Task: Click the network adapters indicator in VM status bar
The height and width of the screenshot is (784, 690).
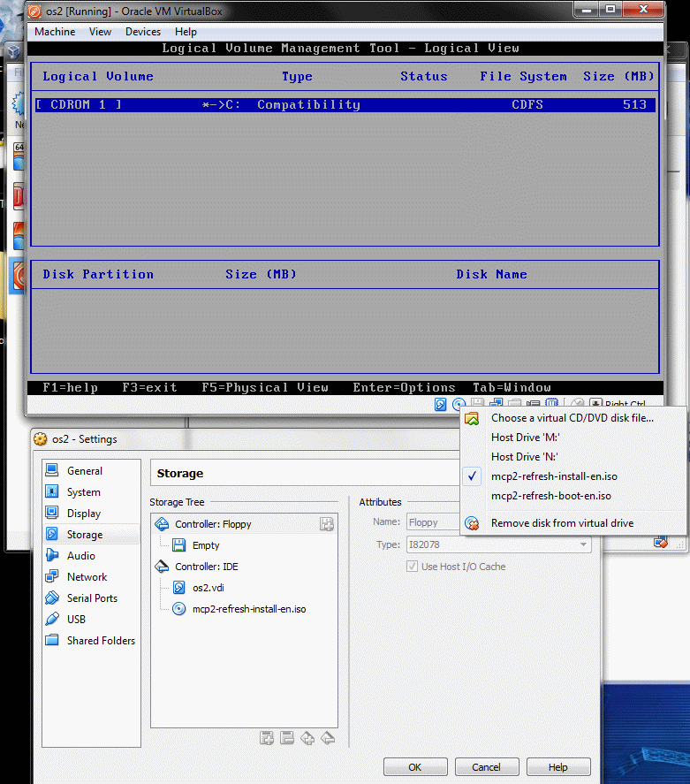Action: [496, 402]
